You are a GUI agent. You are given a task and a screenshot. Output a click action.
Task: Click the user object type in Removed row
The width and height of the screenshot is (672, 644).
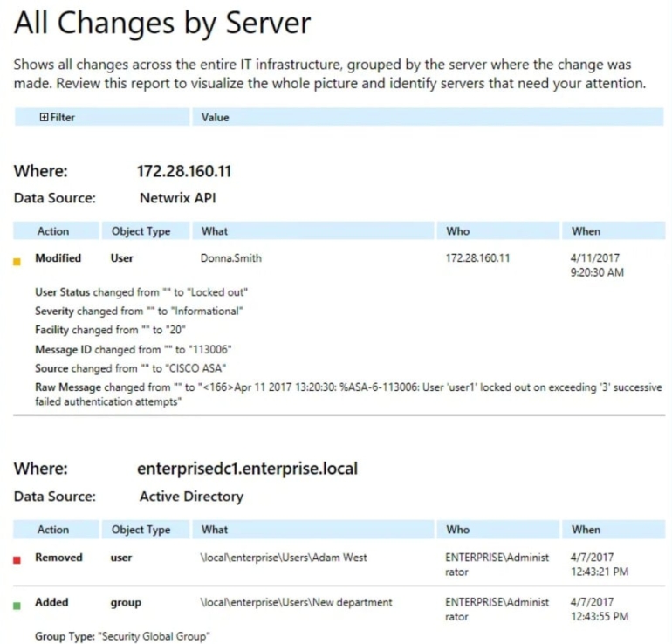click(121, 558)
